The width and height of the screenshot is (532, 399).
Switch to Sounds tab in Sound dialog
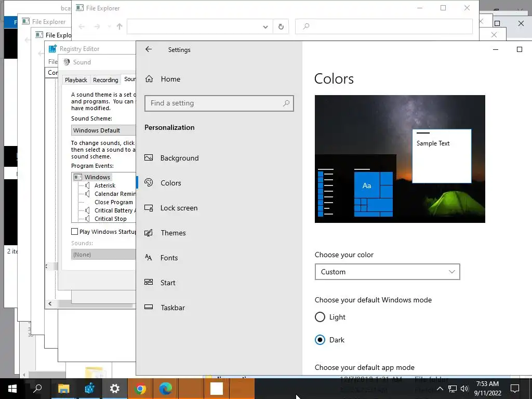coord(129,79)
